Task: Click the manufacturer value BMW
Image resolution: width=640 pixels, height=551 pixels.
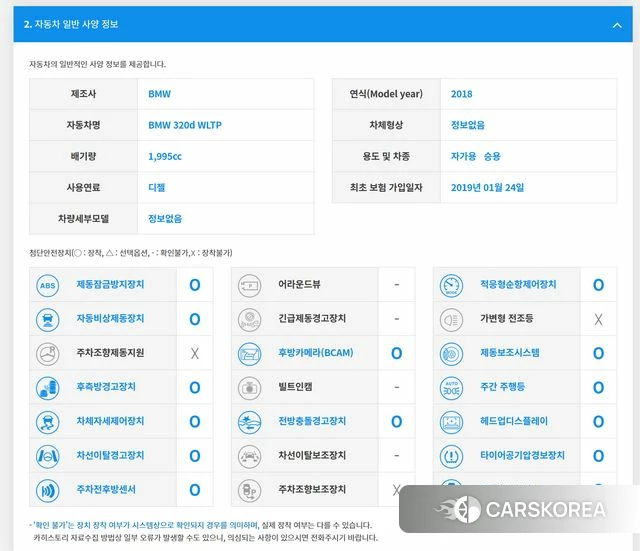Action: click(159, 94)
